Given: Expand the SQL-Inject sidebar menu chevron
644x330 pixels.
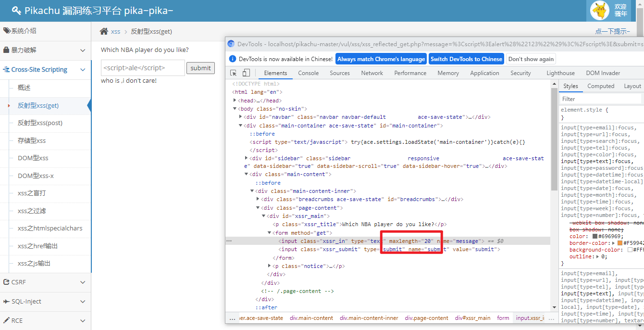Looking at the screenshot, I should click(83, 302).
